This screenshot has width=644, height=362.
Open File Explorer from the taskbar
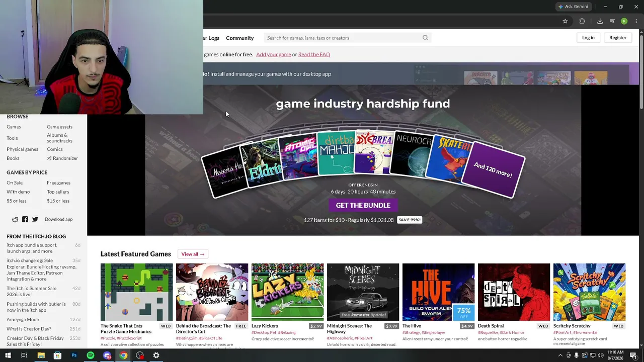point(41,355)
